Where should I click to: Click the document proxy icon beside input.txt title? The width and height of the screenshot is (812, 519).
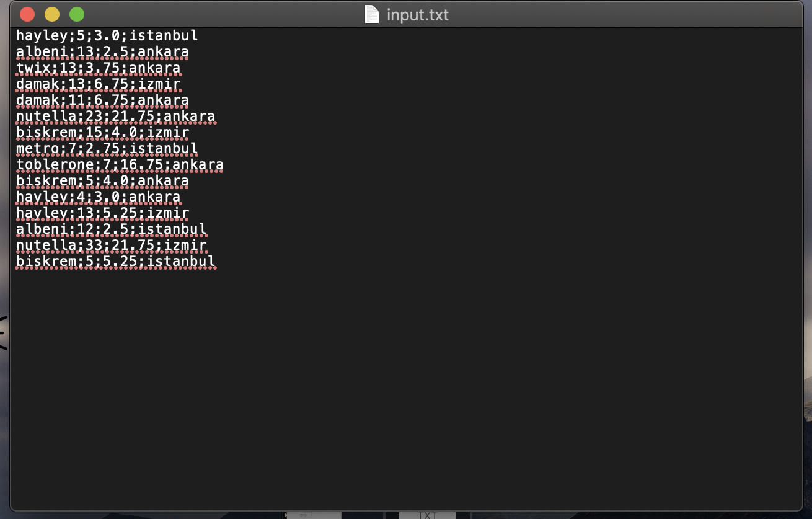pos(371,14)
